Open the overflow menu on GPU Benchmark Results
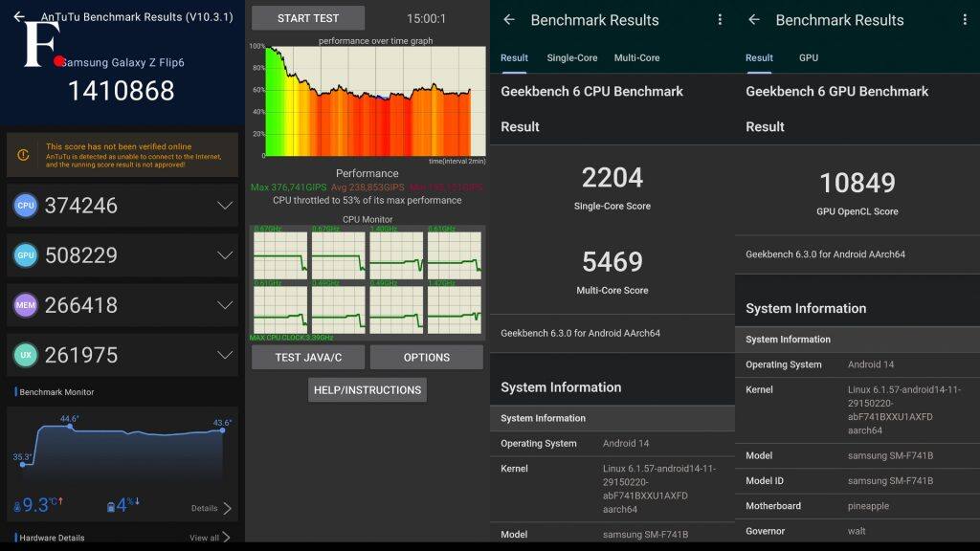This screenshot has height=551, width=980. pyautogui.click(x=965, y=20)
